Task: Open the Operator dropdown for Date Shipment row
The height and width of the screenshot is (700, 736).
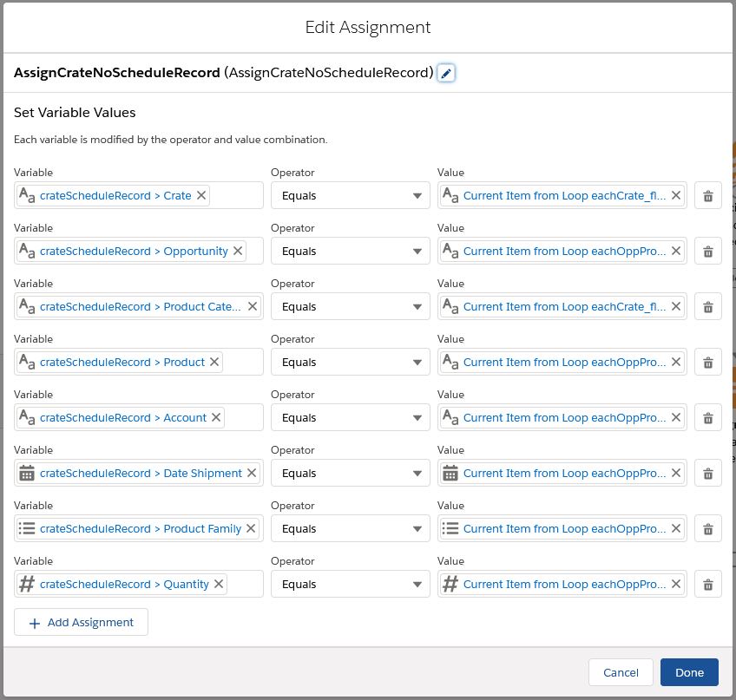Action: click(351, 474)
